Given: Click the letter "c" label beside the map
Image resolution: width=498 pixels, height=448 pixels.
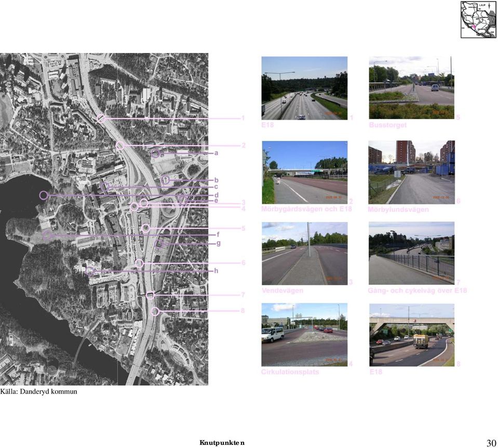Looking at the screenshot, I should [216, 187].
